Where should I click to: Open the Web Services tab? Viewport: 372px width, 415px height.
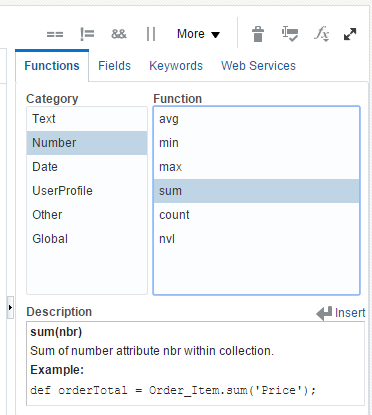[x=258, y=66]
